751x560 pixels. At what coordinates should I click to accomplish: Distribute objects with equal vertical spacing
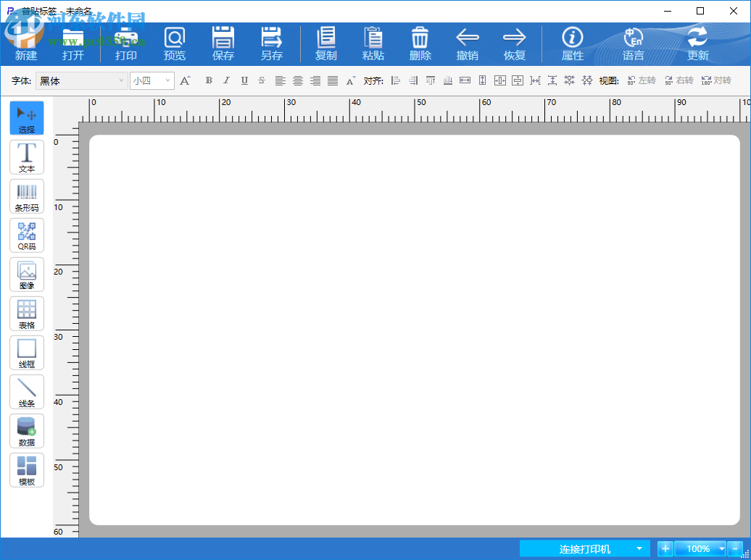552,80
